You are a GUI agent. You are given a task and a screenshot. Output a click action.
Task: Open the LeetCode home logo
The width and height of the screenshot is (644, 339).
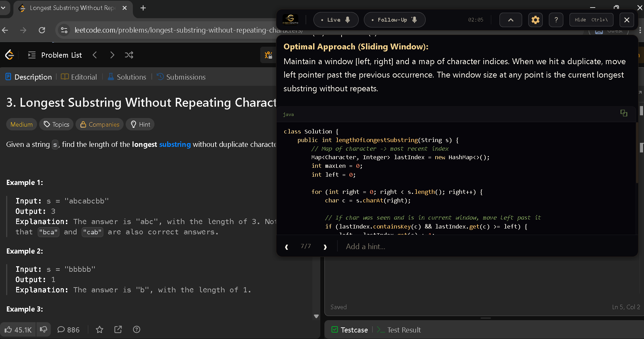[10, 55]
